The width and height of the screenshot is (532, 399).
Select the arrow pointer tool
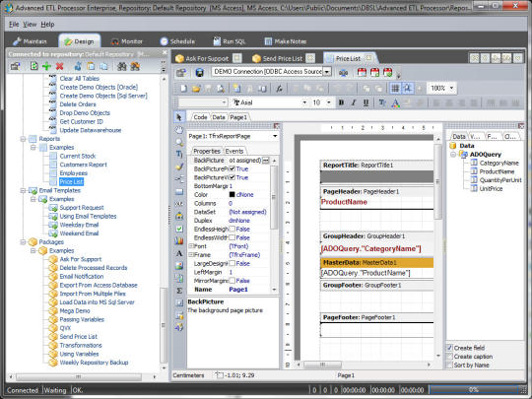(179, 117)
